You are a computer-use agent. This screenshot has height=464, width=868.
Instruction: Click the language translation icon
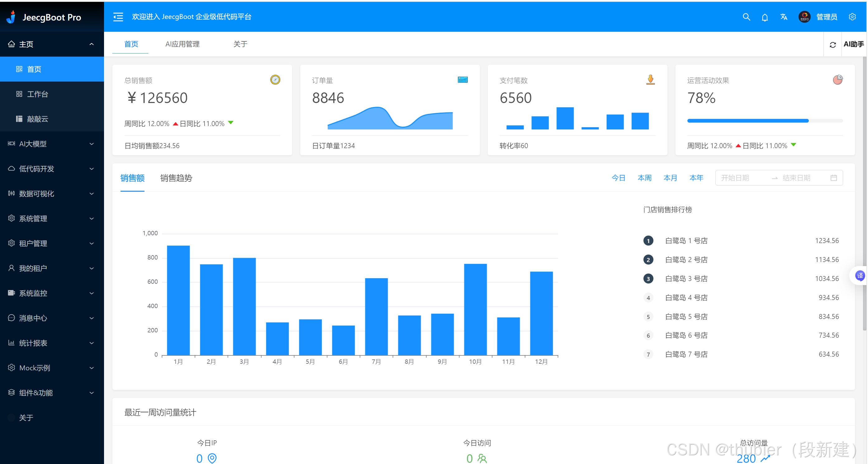coord(784,17)
